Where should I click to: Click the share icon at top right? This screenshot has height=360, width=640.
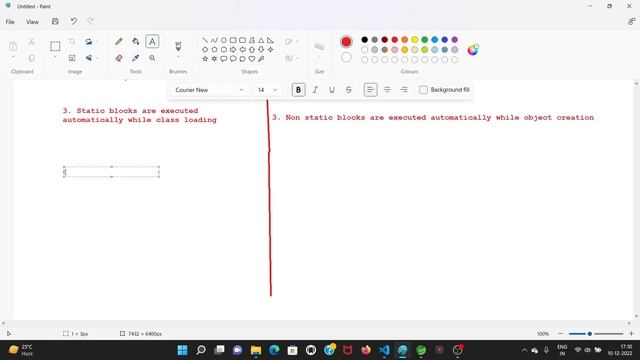(631, 22)
